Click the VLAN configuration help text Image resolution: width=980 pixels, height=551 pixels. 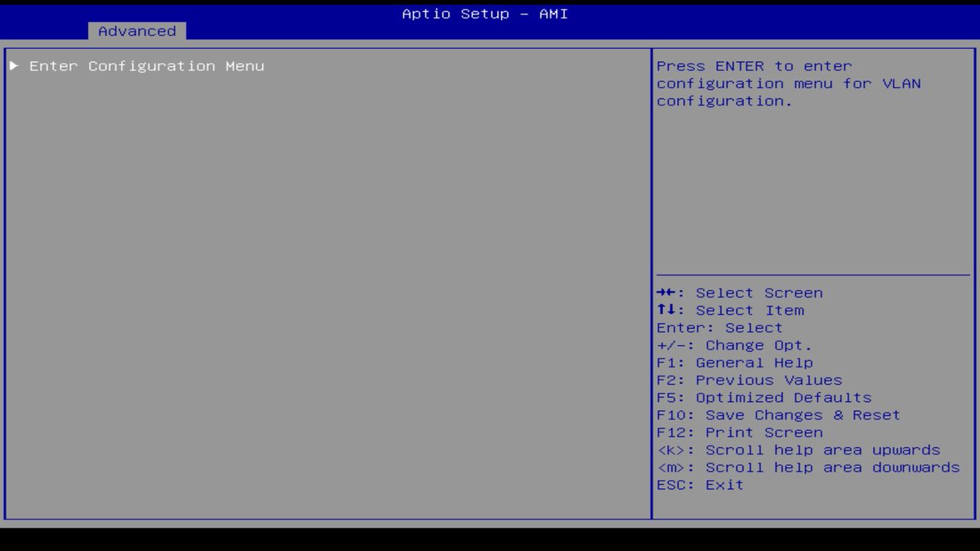(x=789, y=83)
